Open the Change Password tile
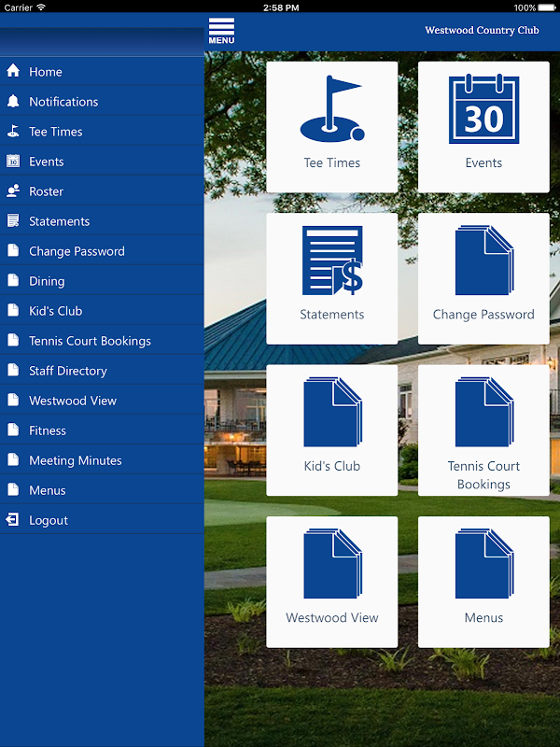The height and width of the screenshot is (747, 560). tap(483, 278)
